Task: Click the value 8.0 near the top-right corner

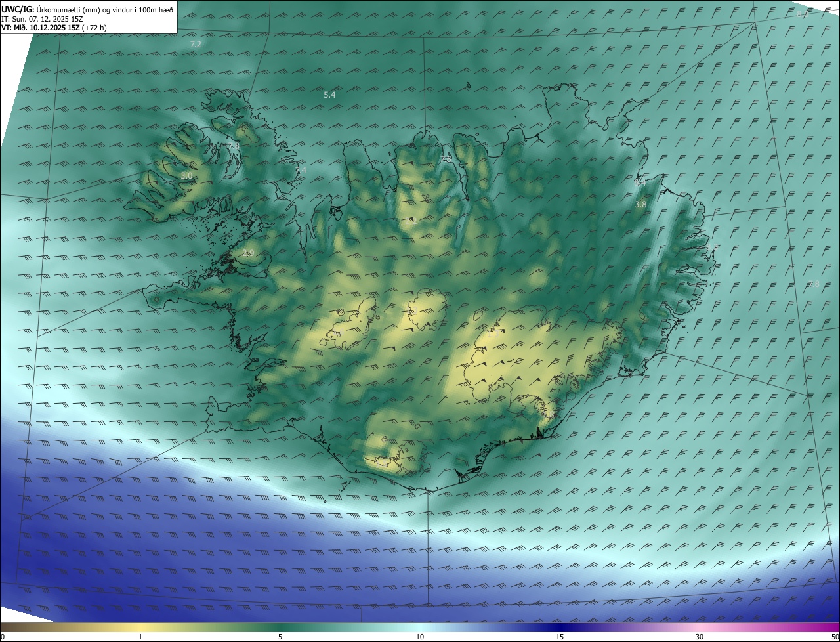Action: pyautogui.click(x=802, y=14)
